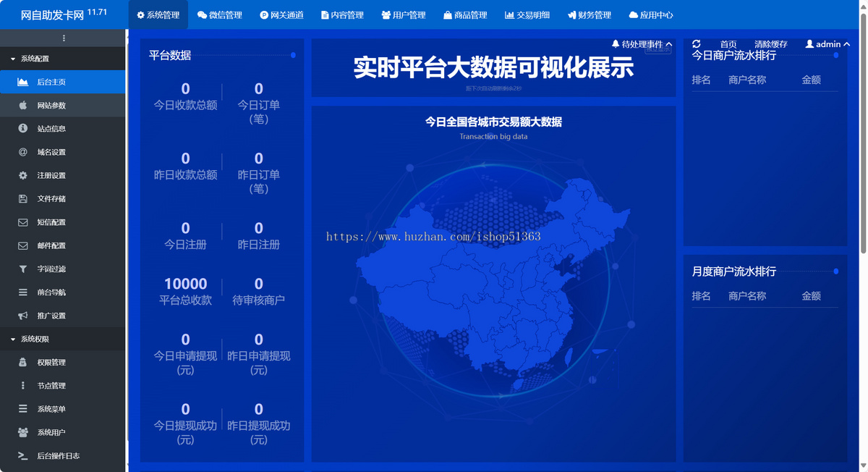Open 短信配置 sidebar entry

click(63, 222)
